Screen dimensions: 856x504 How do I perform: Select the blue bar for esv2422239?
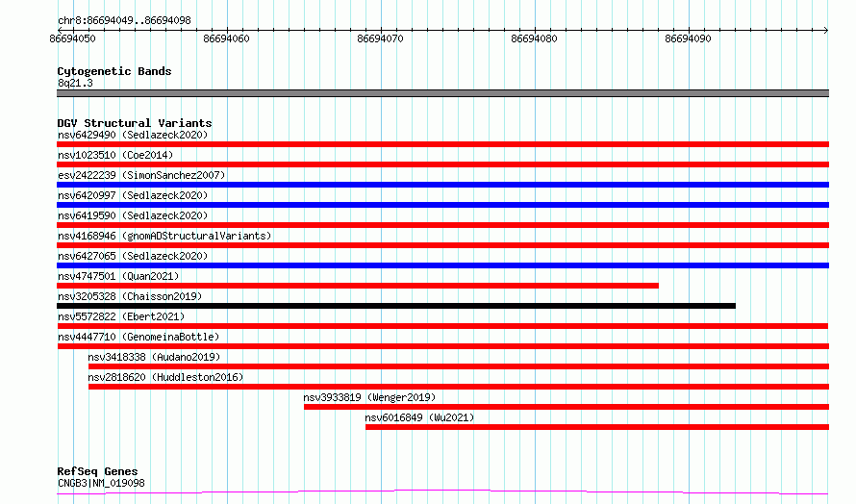pos(442,185)
